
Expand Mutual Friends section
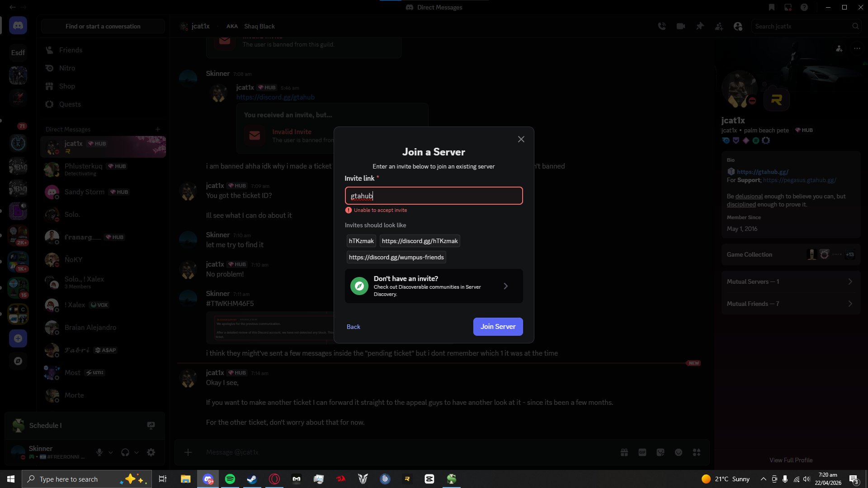[x=791, y=304]
